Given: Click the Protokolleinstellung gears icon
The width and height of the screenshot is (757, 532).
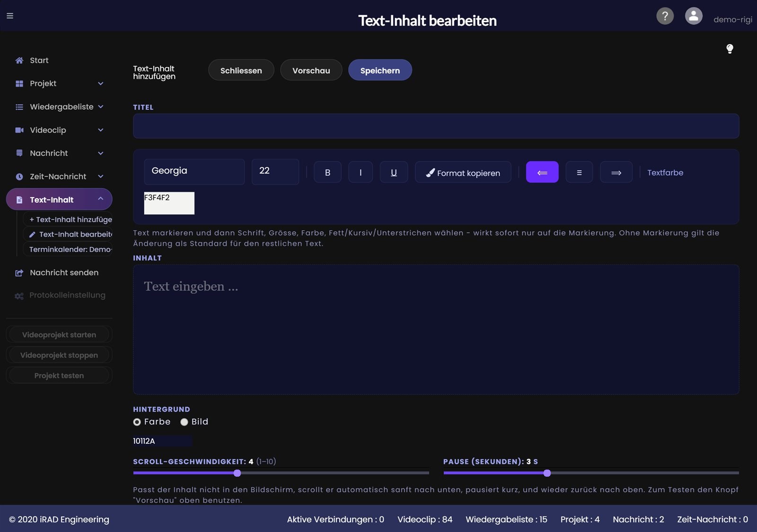Looking at the screenshot, I should (19, 296).
